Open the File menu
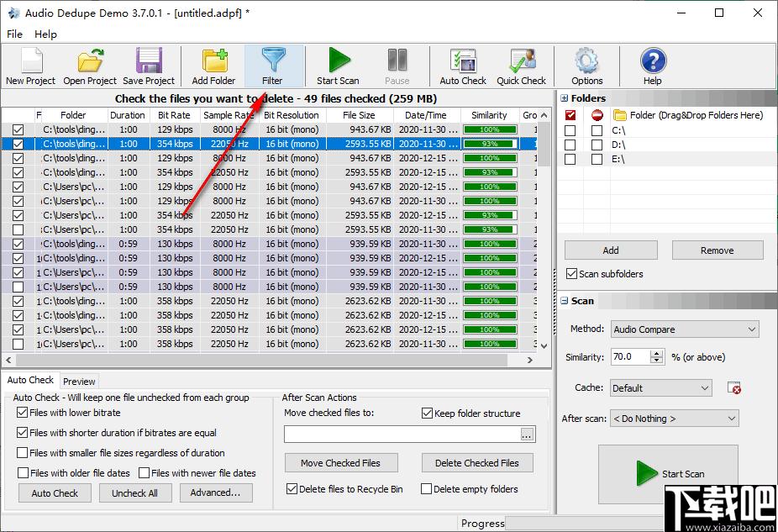Viewport: 778px width, 532px height. coord(14,34)
